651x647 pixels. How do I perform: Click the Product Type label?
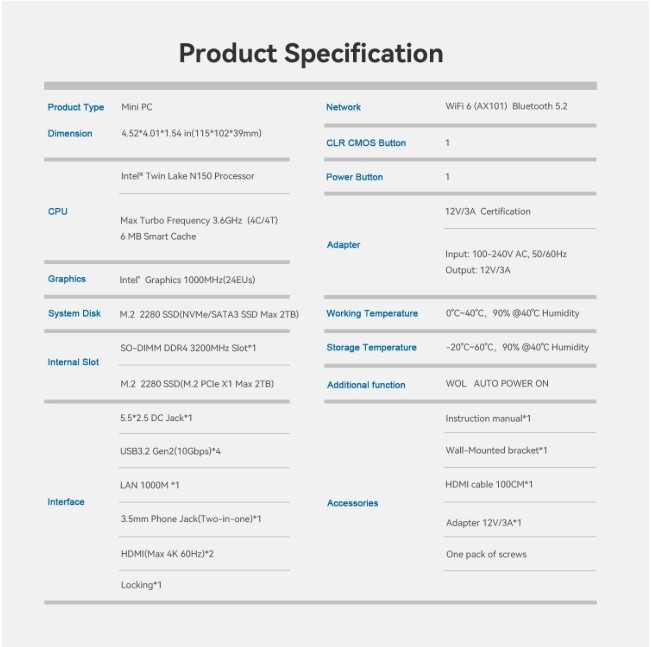click(x=76, y=107)
